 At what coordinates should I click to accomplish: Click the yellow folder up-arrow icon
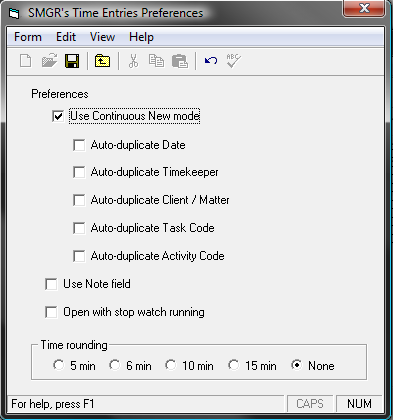[x=102, y=61]
